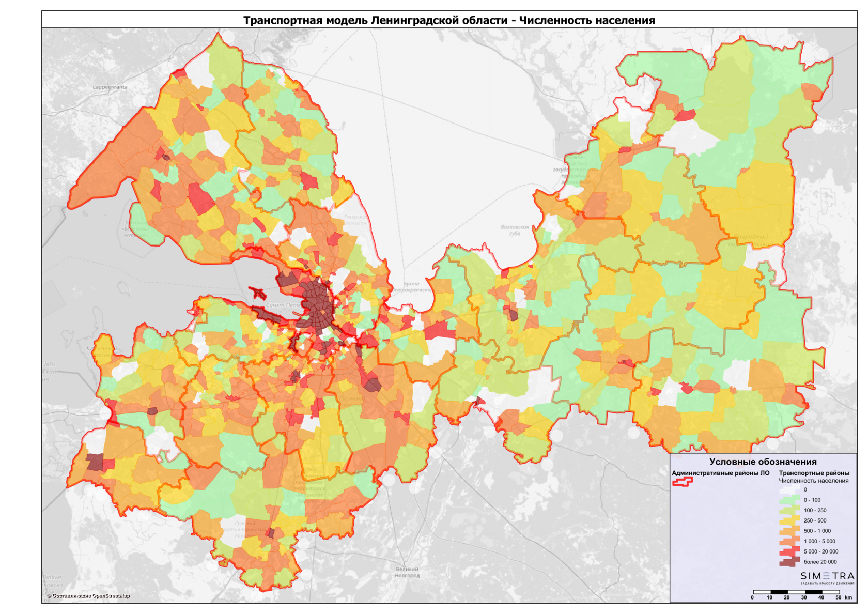Click the SIMETRA tagline 'задавать красоту движения'
Viewport: 868px width, 614px height.
point(828,584)
